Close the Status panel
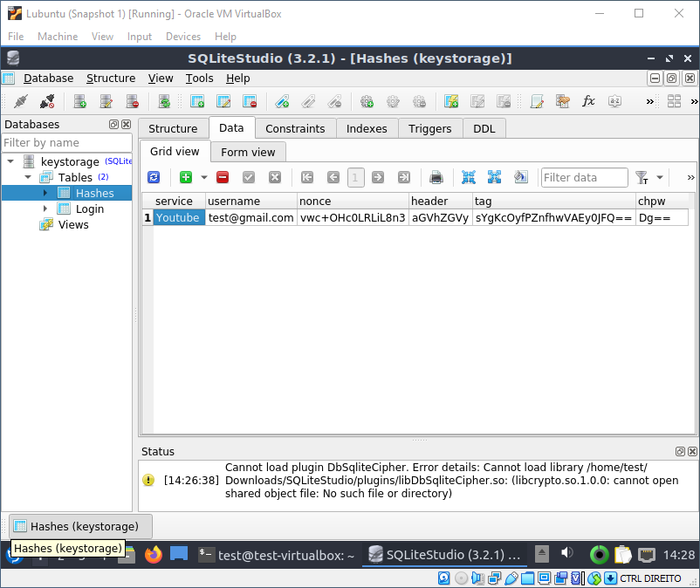Screen dimensions: 700x588 pos(692,452)
